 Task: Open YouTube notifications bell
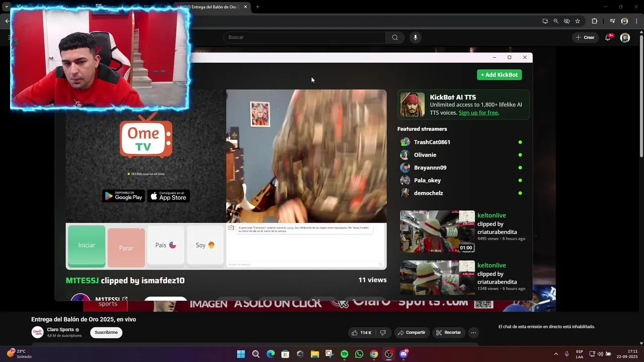(x=608, y=37)
